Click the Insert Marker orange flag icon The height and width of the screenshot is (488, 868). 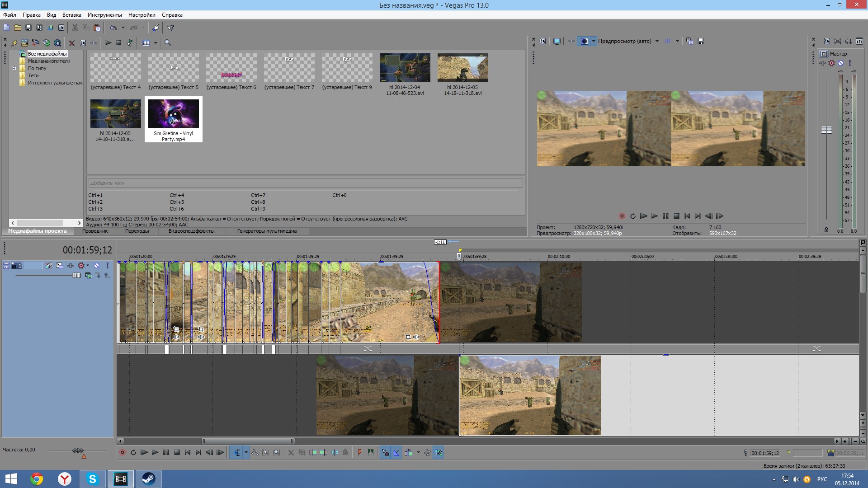pyautogui.click(x=360, y=452)
